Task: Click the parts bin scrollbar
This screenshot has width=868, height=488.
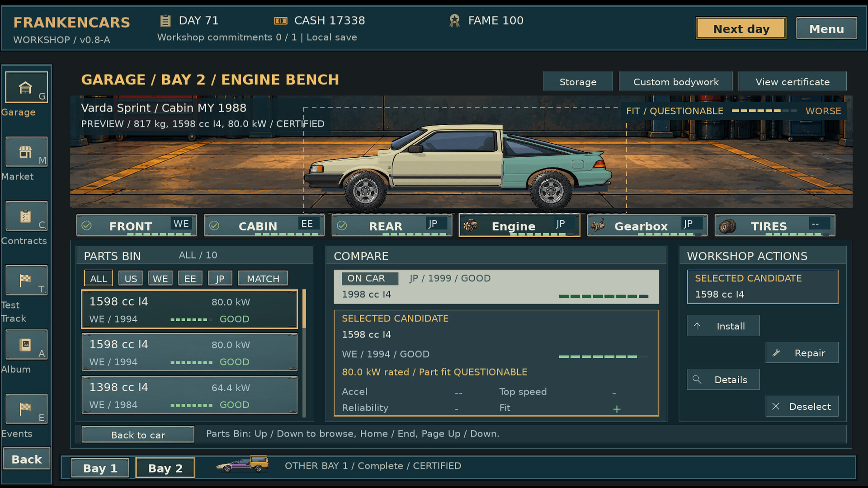Action: coord(304,352)
